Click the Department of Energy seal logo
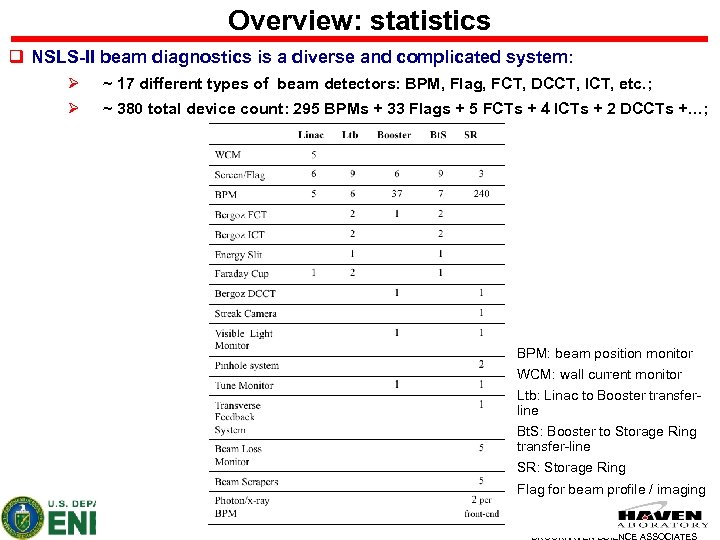Image resolution: width=720 pixels, height=540 pixels. [22, 518]
